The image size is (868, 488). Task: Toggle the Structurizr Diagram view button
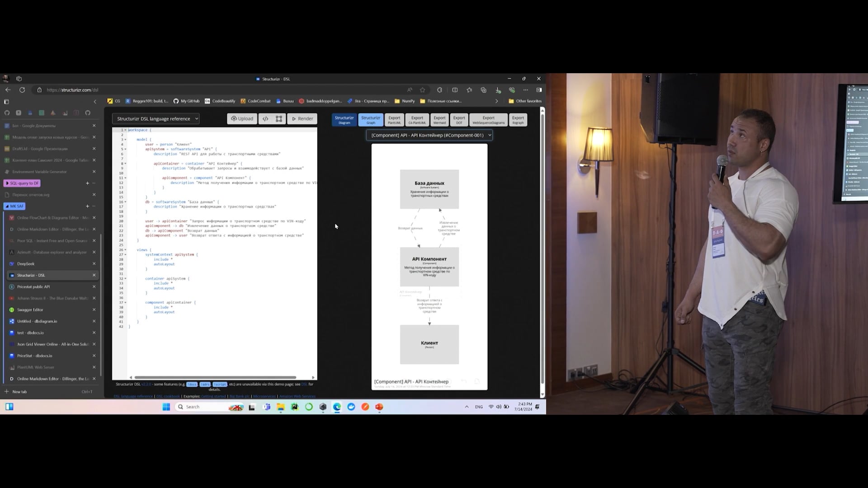tap(344, 120)
